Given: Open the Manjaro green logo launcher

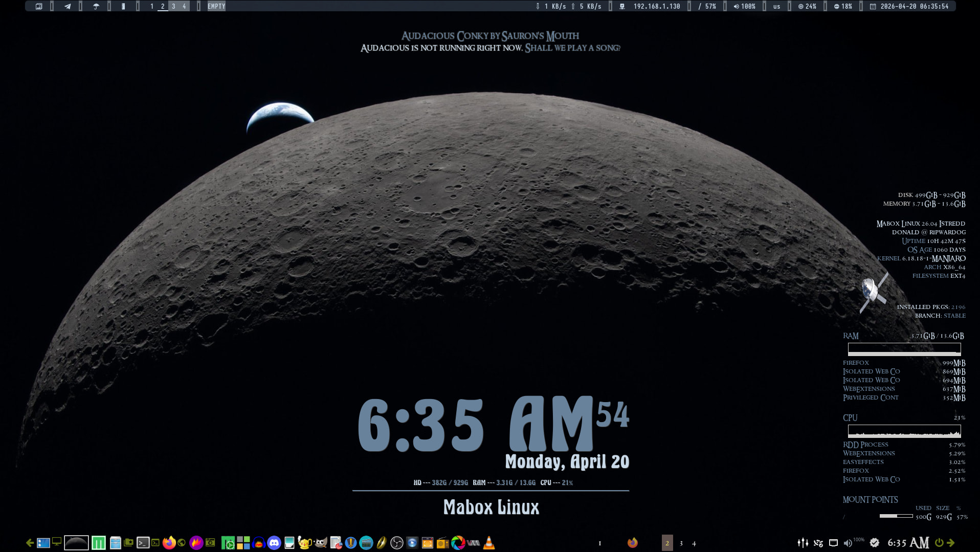Looking at the screenshot, I should (x=99, y=543).
